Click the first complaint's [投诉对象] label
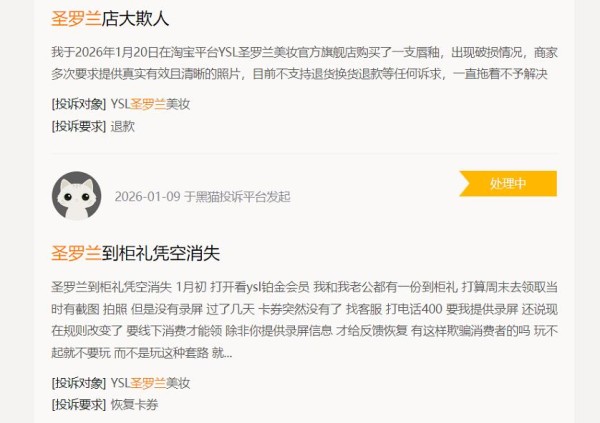Screen dimensions: 600x423 point(79,104)
